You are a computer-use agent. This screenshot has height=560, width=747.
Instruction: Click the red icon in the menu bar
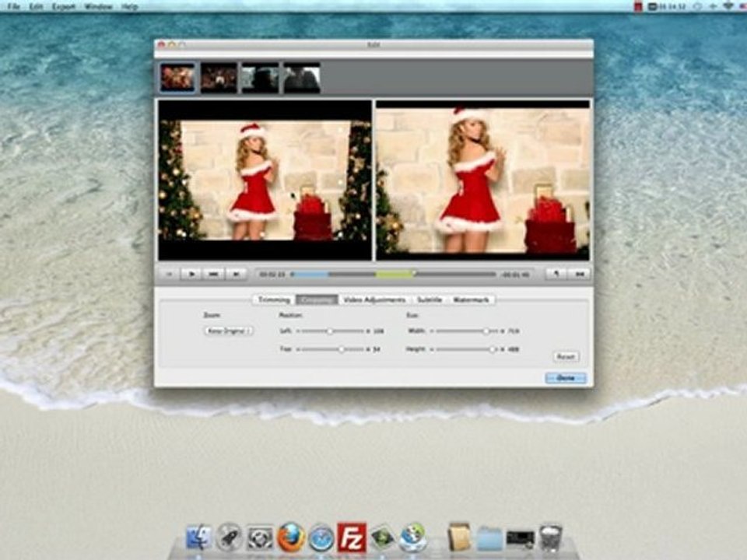tap(638, 6)
